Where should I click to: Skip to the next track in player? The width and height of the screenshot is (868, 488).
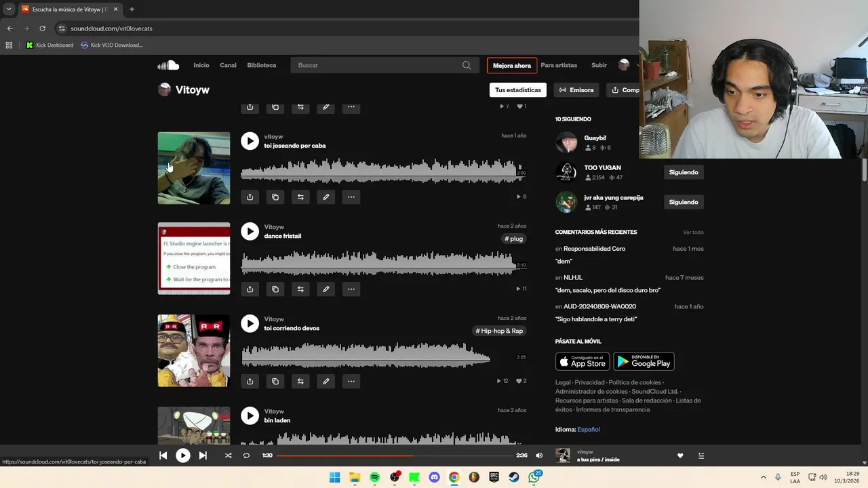(x=203, y=455)
